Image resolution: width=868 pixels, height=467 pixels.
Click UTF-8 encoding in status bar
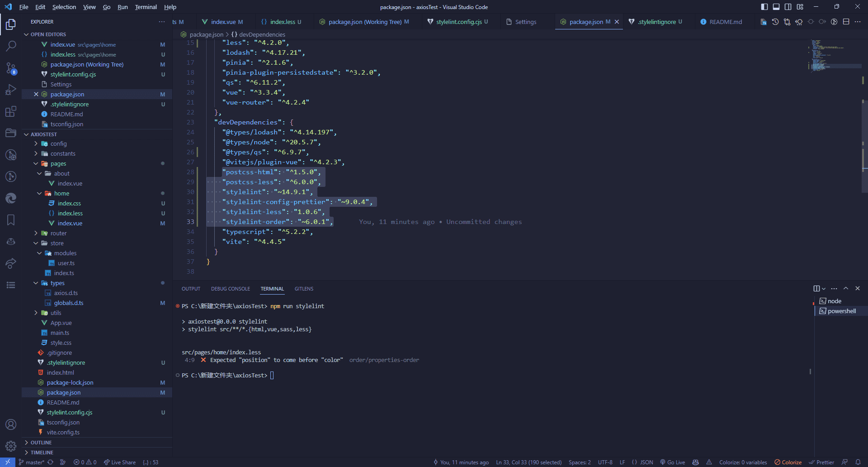pos(605,462)
